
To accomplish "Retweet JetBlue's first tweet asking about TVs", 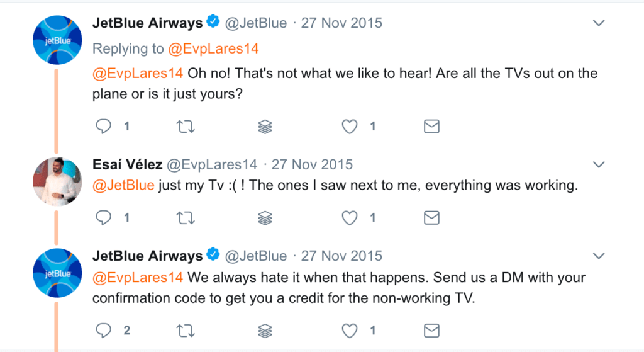I will [186, 127].
